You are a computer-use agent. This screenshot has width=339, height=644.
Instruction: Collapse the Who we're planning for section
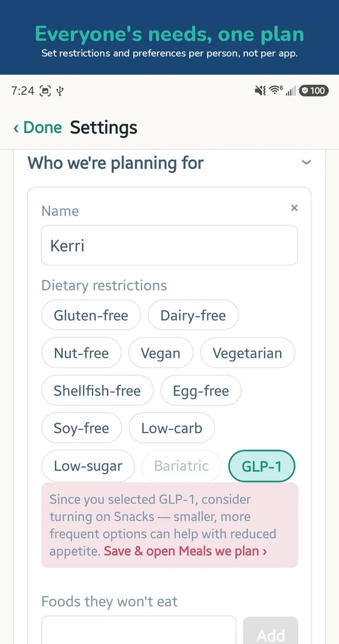coord(306,163)
